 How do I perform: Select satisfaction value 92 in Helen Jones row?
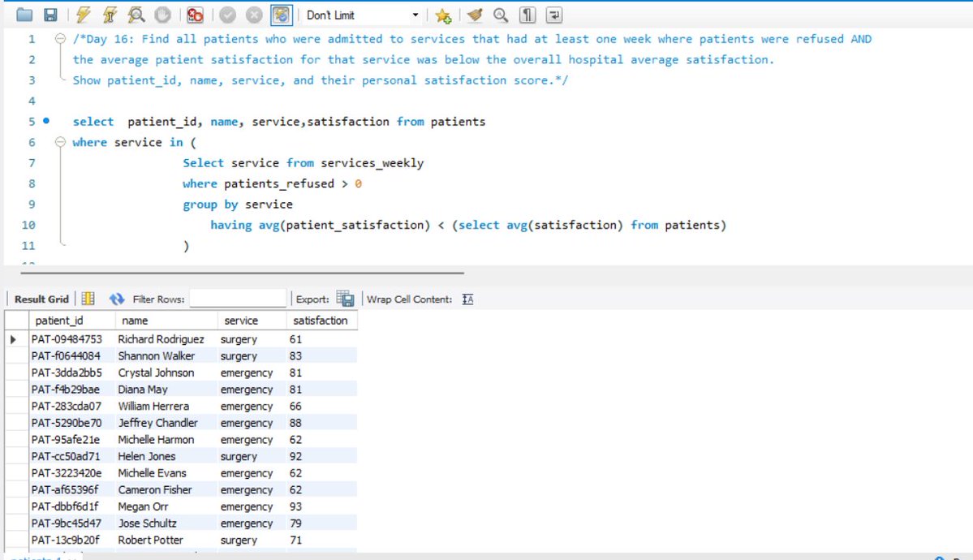(321, 457)
